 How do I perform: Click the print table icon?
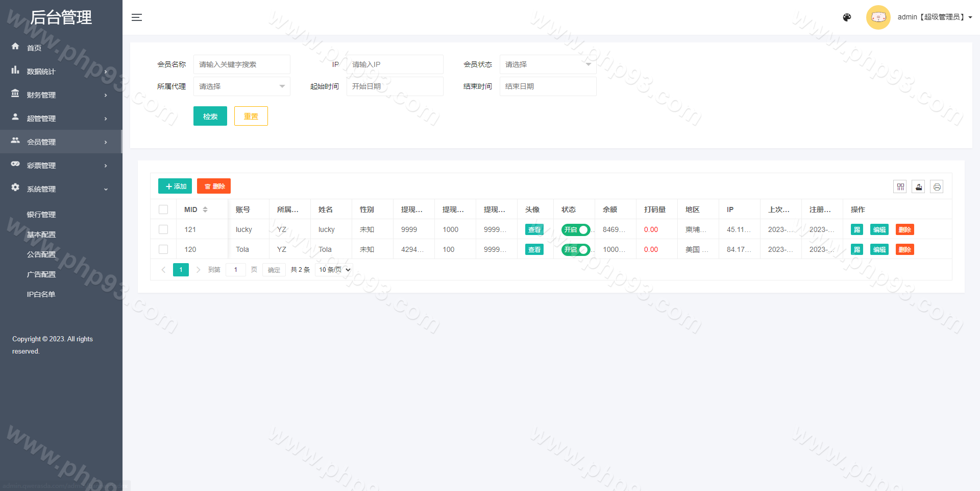tap(937, 187)
